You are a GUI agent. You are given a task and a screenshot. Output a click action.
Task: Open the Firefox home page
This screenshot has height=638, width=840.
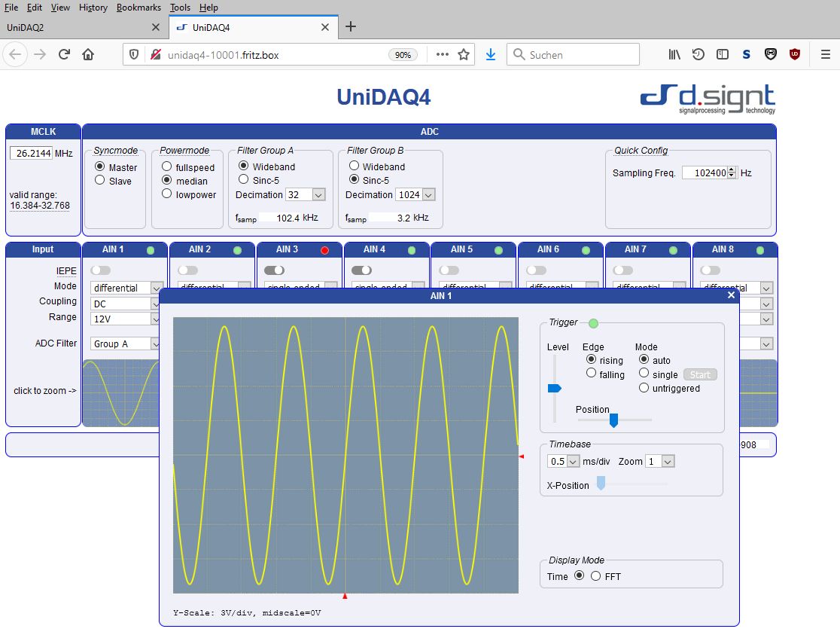tap(88, 55)
